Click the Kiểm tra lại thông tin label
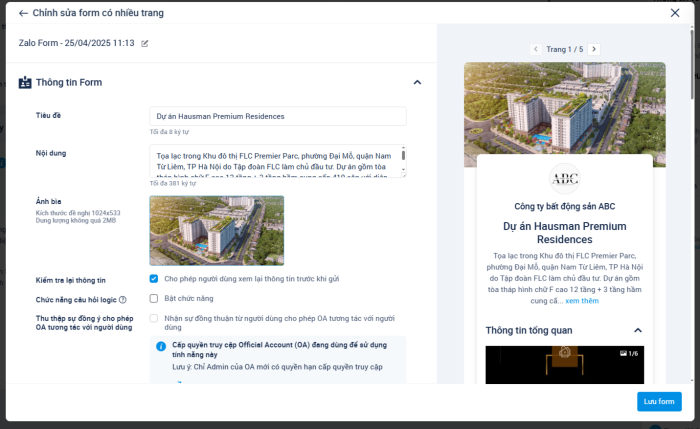This screenshot has height=429, width=700. [x=71, y=280]
